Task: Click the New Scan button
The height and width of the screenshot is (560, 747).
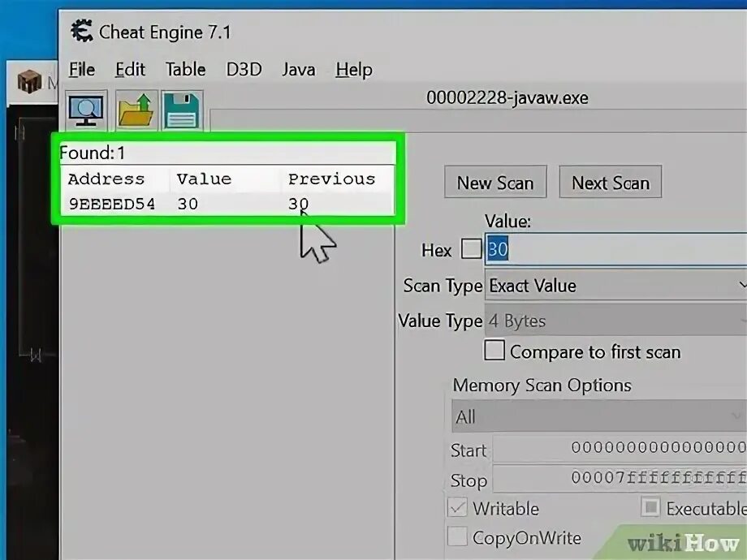Action: tap(495, 182)
